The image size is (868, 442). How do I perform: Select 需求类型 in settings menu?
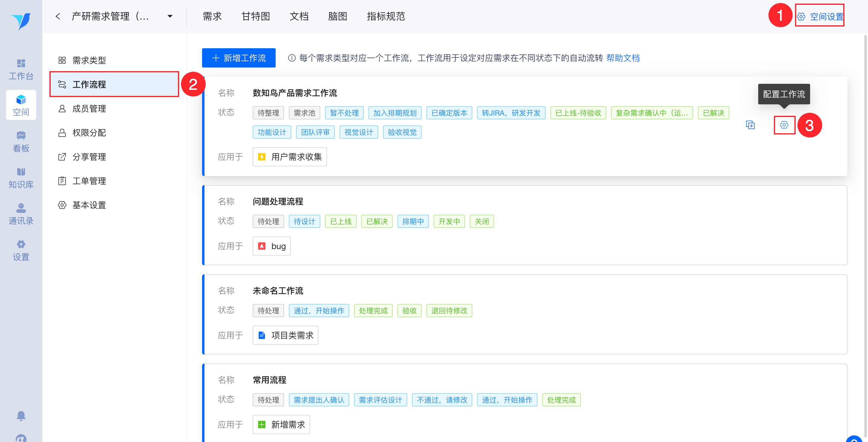tap(89, 60)
